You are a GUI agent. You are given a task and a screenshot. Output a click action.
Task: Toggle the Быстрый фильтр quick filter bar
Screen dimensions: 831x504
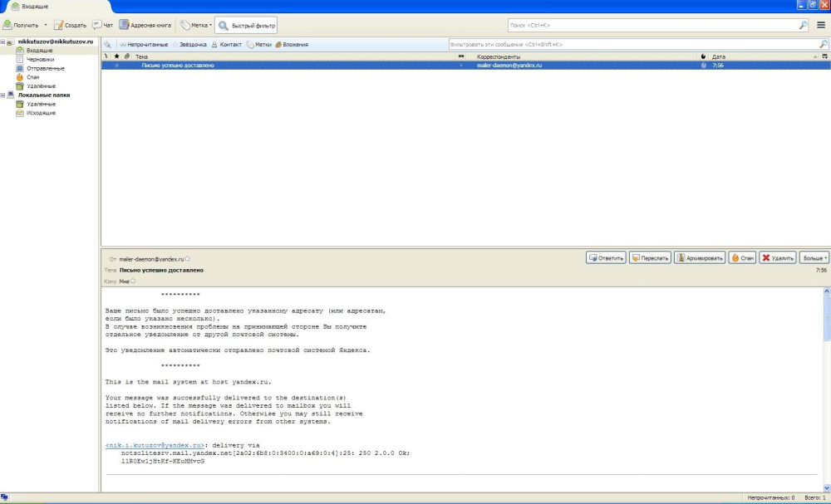pos(246,25)
